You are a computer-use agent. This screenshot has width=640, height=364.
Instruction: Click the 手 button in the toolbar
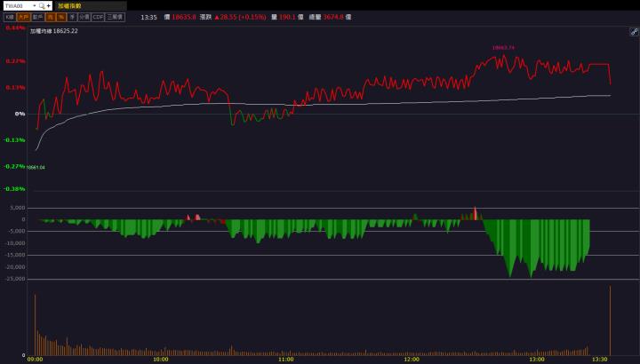(x=71, y=17)
